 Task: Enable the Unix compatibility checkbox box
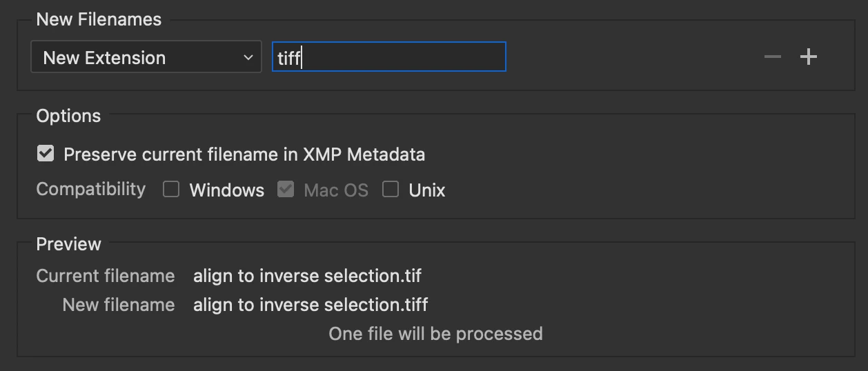coord(391,189)
